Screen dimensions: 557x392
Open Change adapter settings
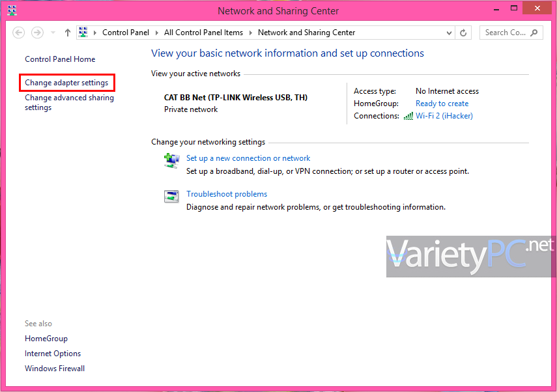click(x=66, y=83)
